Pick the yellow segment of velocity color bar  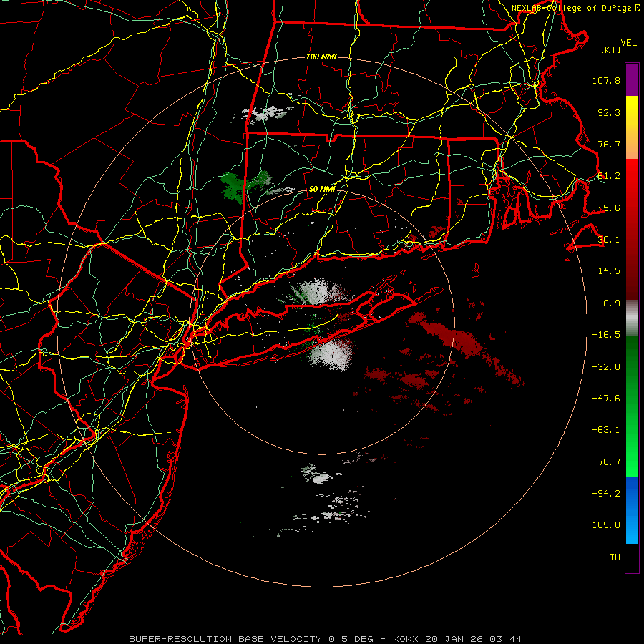(x=632, y=127)
